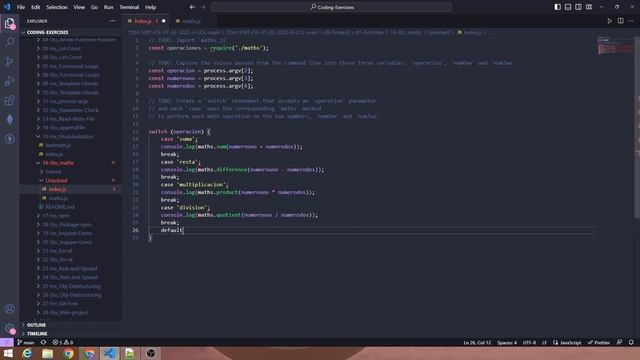
Task: Open the notifications bell in status bar
Action: pyautogui.click(x=631, y=342)
